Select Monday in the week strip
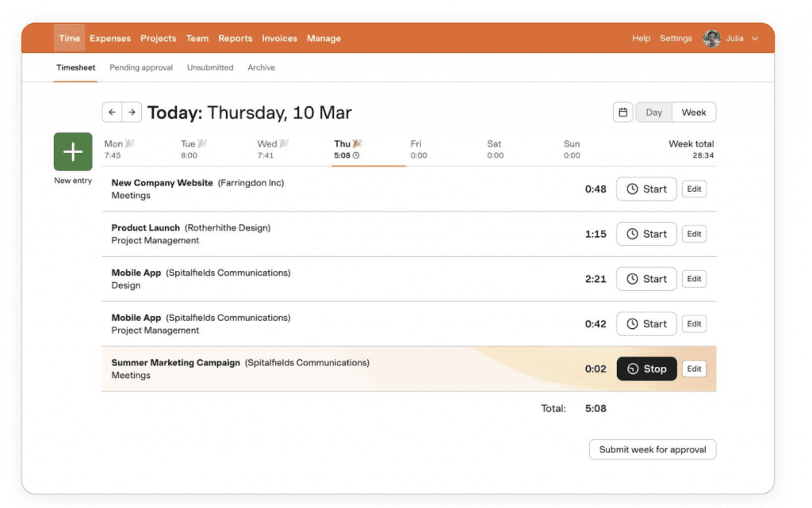 (x=114, y=149)
